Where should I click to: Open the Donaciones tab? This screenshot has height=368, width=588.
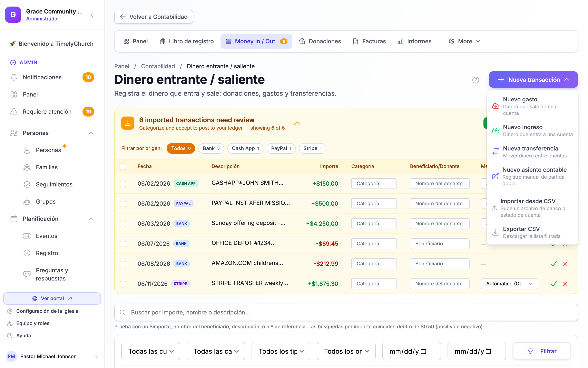tap(320, 41)
